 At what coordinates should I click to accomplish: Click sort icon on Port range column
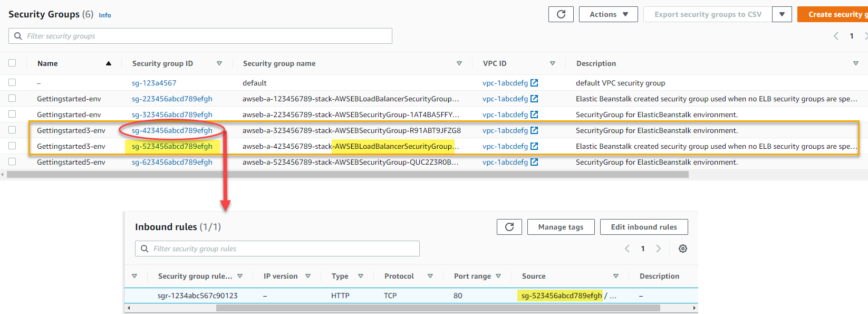coord(498,276)
